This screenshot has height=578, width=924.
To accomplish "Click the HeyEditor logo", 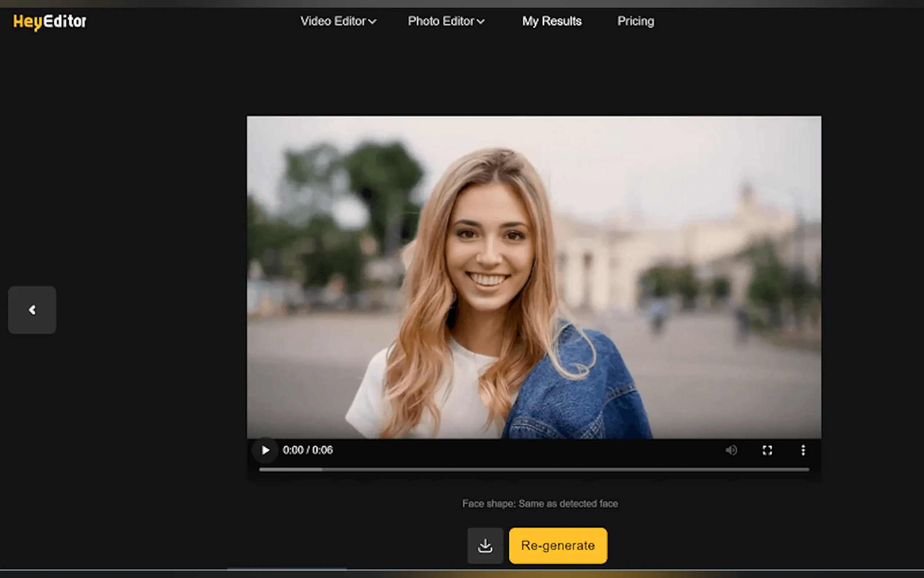I will (50, 21).
